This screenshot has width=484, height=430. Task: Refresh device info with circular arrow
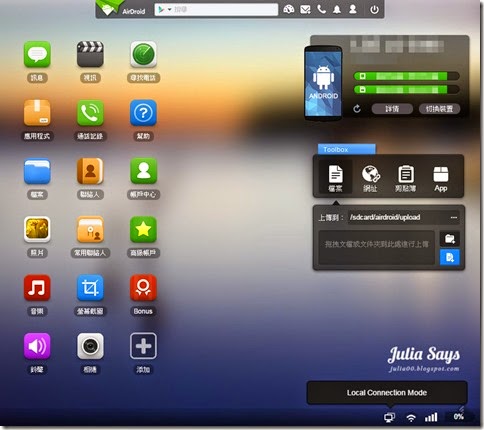(357, 109)
